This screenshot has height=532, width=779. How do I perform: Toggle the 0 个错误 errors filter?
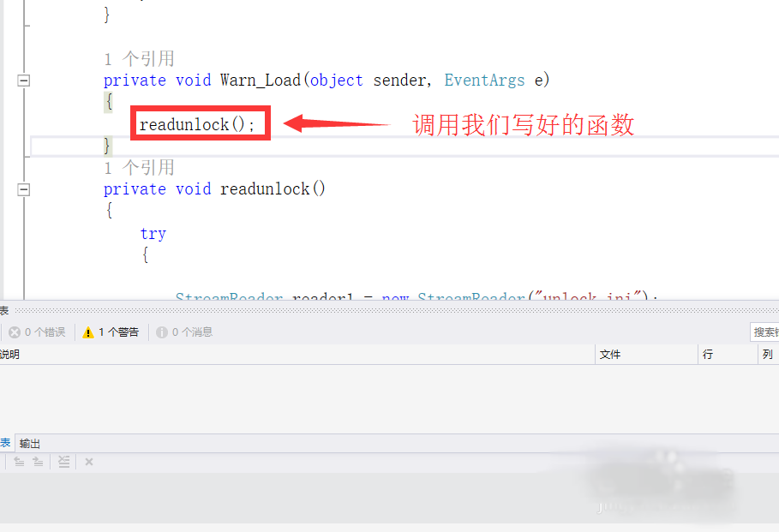tap(37, 332)
